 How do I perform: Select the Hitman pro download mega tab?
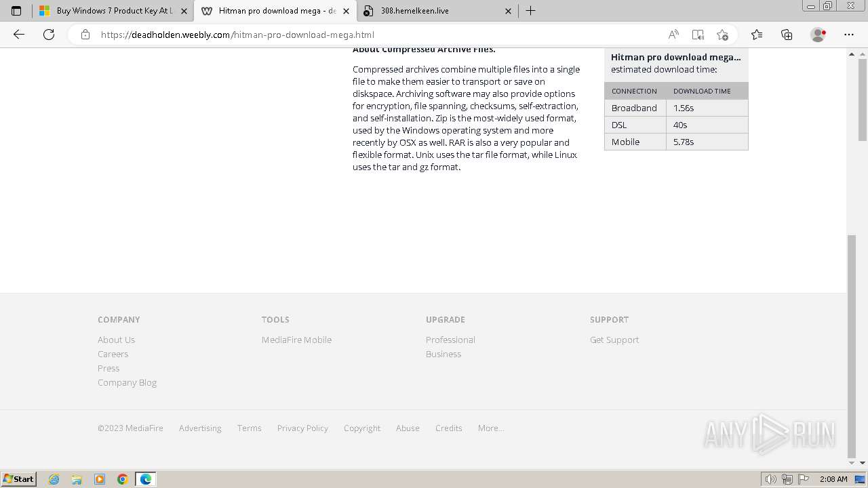pyautogui.click(x=275, y=11)
